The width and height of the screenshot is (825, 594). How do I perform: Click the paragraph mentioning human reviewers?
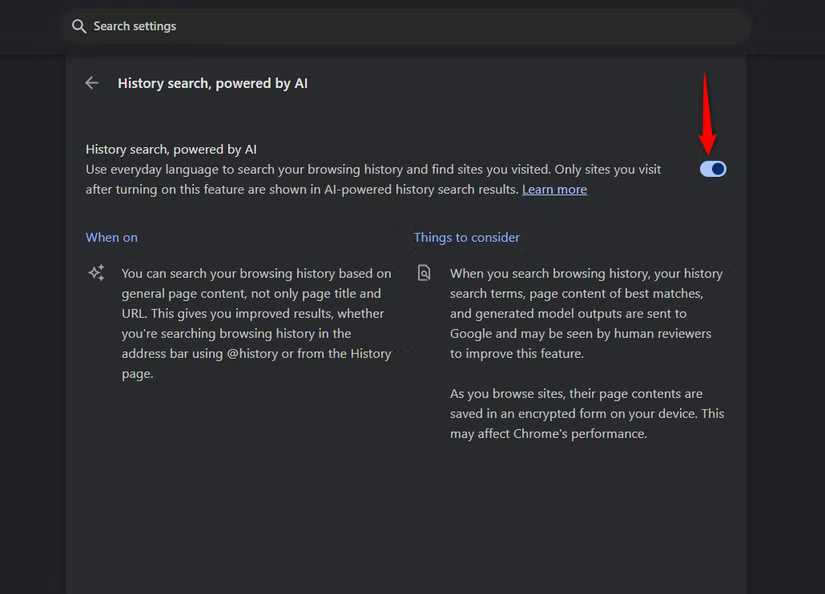click(586, 313)
